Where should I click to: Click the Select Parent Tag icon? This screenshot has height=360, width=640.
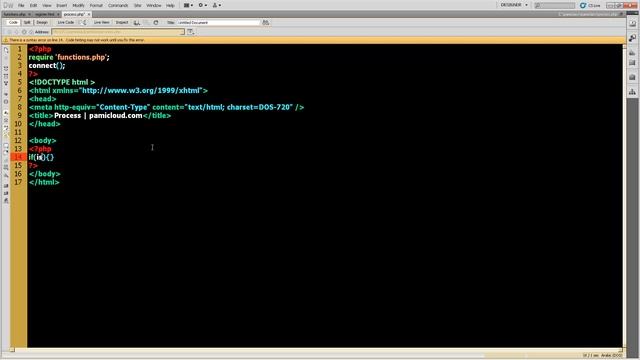point(6,94)
